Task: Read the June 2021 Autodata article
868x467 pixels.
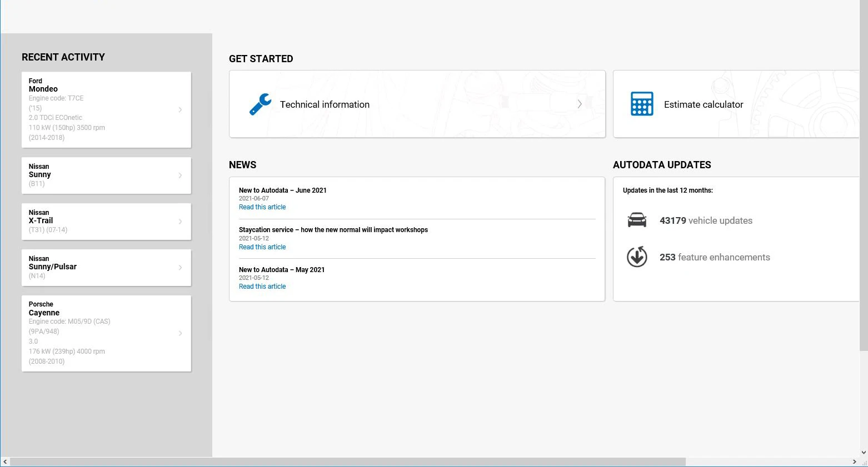Action: (262, 207)
